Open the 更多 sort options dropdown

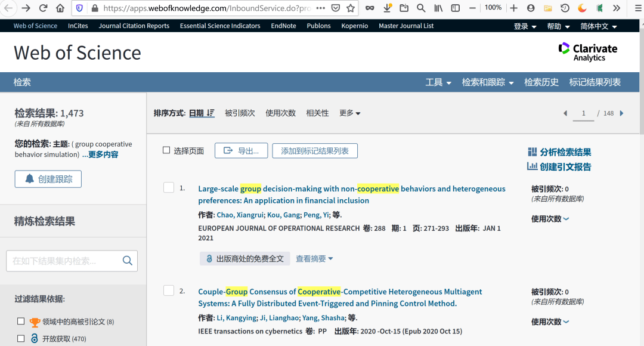[349, 113]
